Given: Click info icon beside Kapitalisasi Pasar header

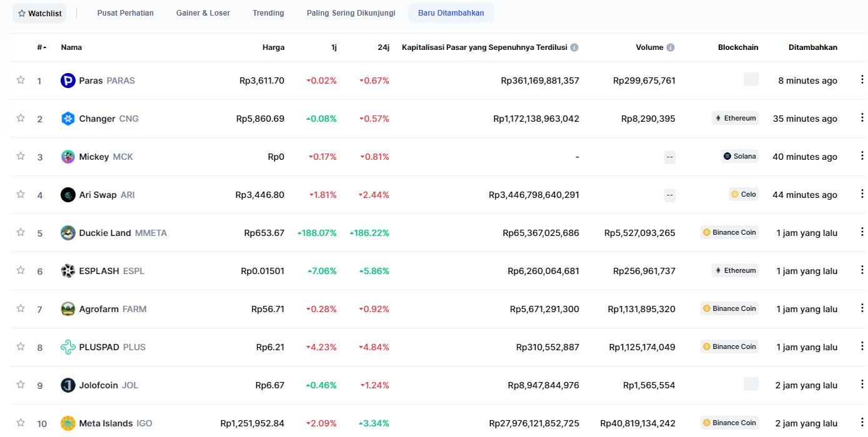Looking at the screenshot, I should click(x=574, y=47).
